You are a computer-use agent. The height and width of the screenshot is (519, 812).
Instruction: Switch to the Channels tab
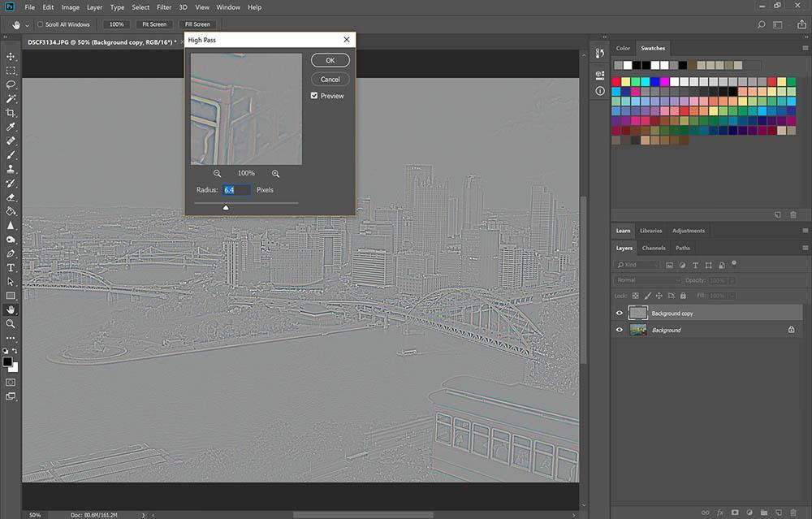[x=654, y=248]
